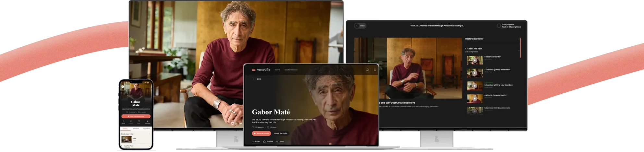Play the lesson 1.Meet Your Mentor thumbnail
Screen dimensions: 644x152
[x=474, y=60]
